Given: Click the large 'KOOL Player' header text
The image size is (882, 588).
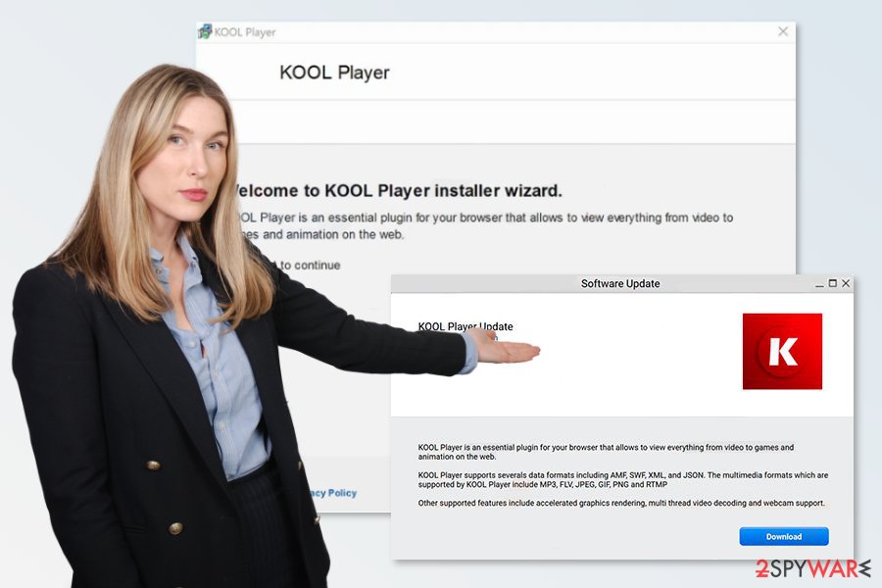Looking at the screenshot, I should [334, 73].
